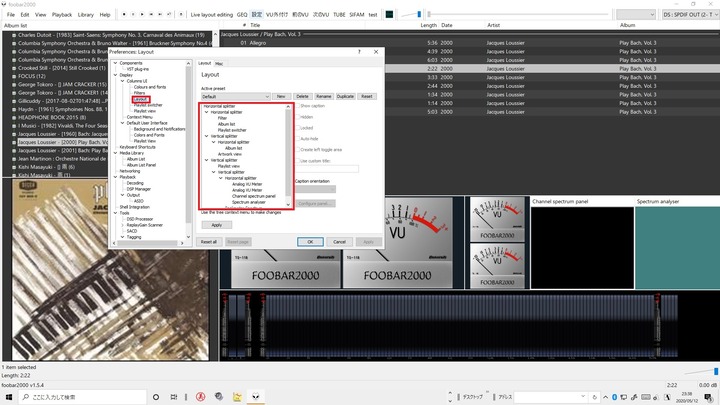The width and height of the screenshot is (720, 405).
Task: Click the Duplicate preset button
Action: point(345,96)
